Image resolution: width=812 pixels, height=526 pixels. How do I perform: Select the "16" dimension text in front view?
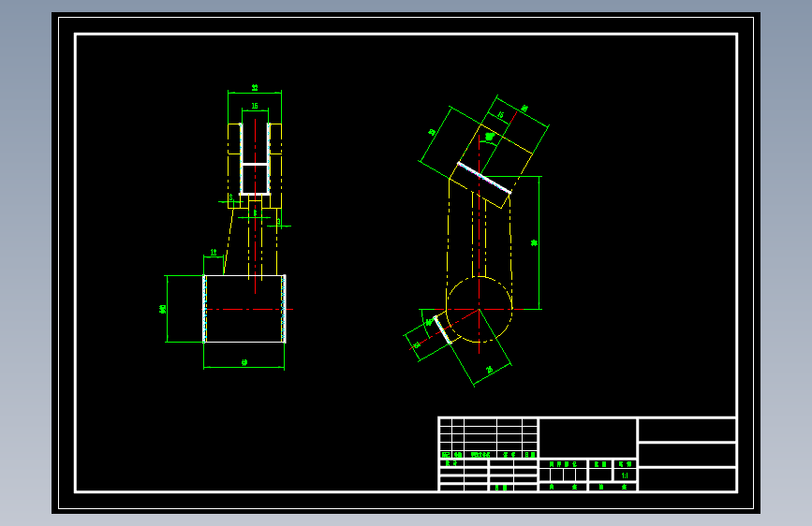[x=255, y=106]
